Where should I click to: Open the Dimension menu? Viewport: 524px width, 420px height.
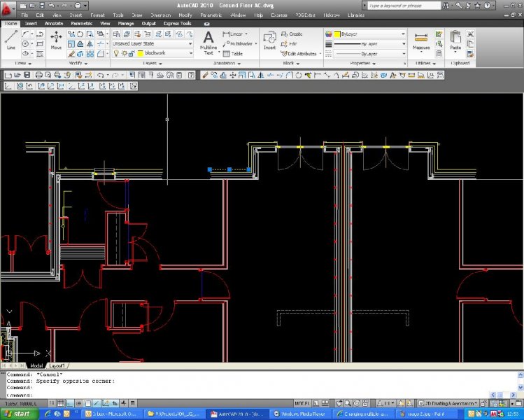pos(160,14)
